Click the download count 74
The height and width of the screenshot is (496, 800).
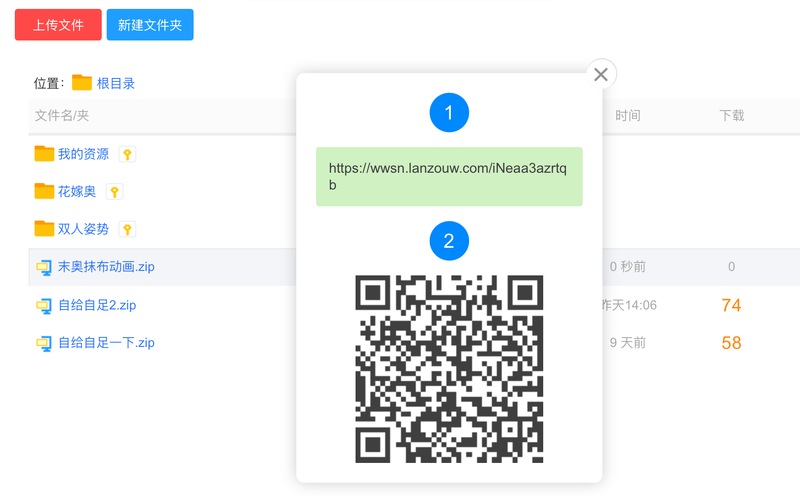point(731,305)
